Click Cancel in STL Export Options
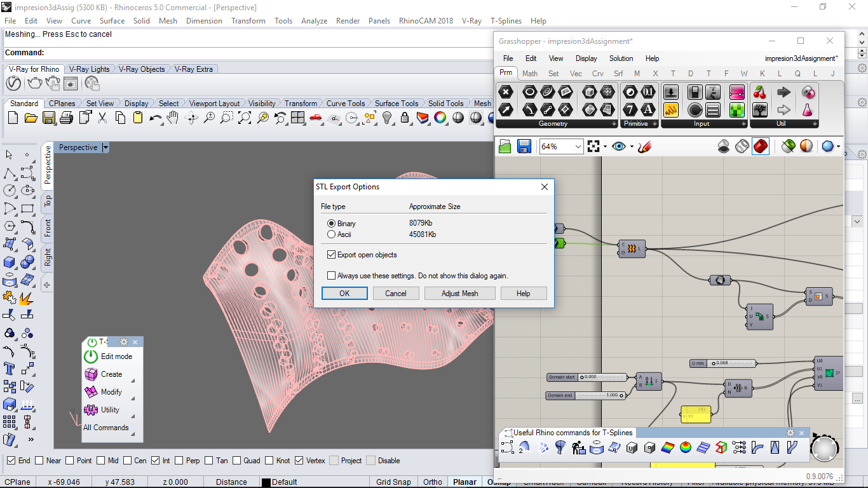This screenshot has width=868, height=488. click(395, 294)
